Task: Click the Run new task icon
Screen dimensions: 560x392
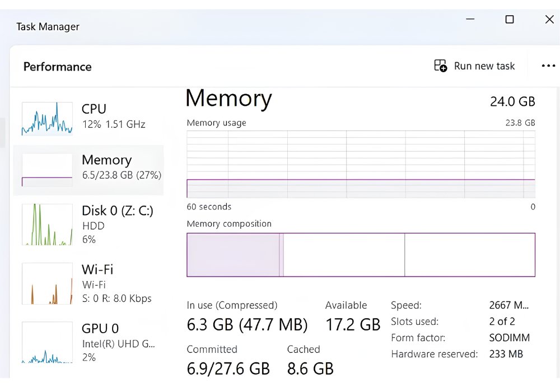Action: tap(440, 66)
